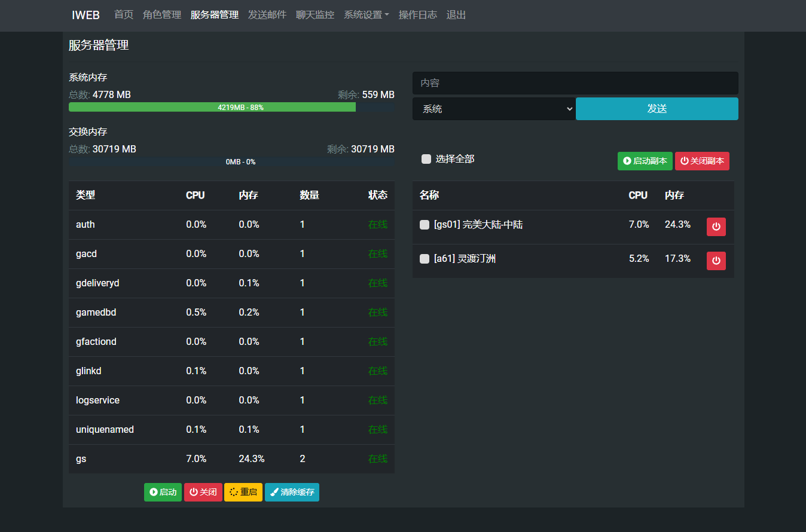Click the gdeliveryd row name

click(97, 283)
